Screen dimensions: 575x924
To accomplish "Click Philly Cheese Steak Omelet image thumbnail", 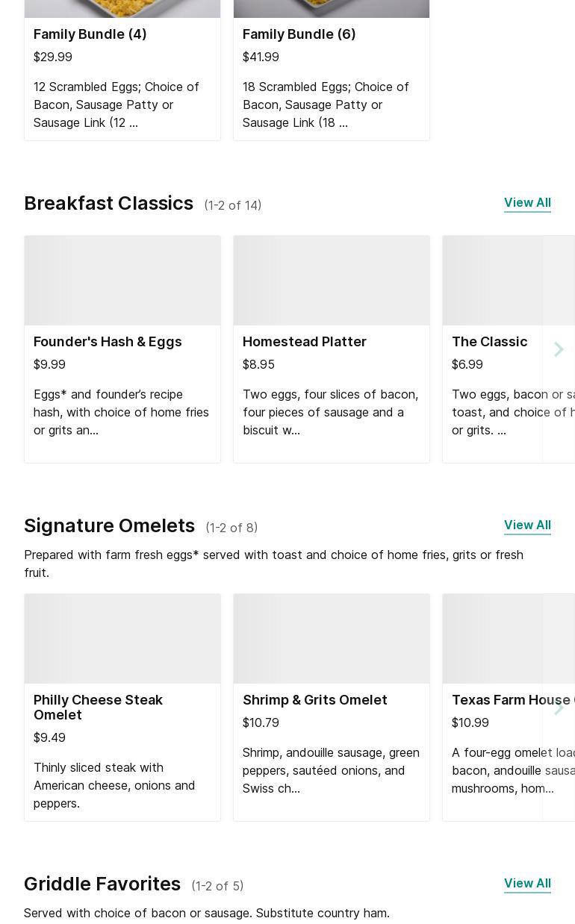I will click(122, 639).
